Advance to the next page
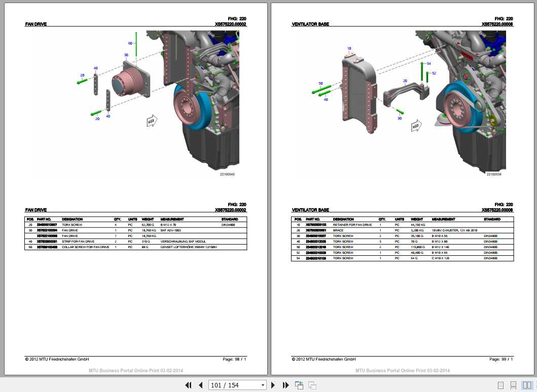 273,385
